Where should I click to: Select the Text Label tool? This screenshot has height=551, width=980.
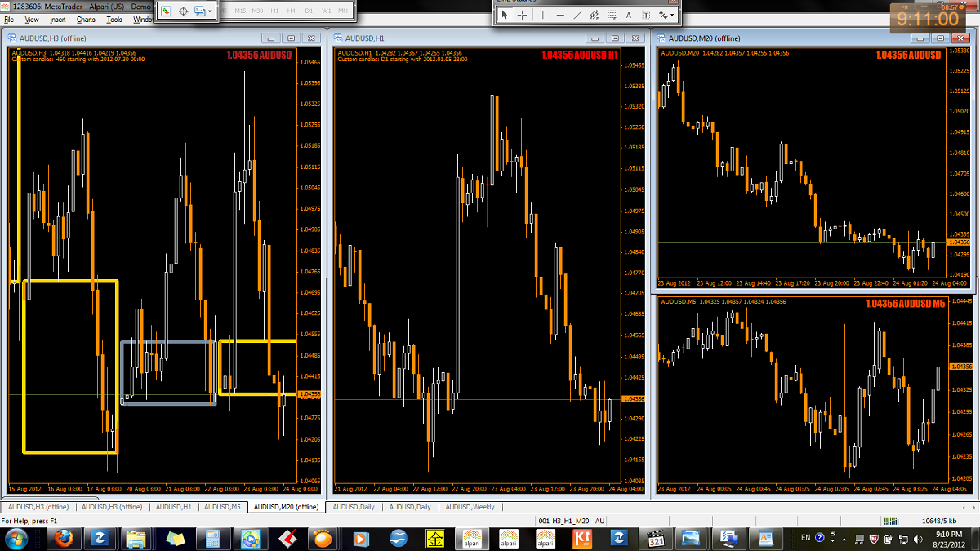pyautogui.click(x=646, y=15)
